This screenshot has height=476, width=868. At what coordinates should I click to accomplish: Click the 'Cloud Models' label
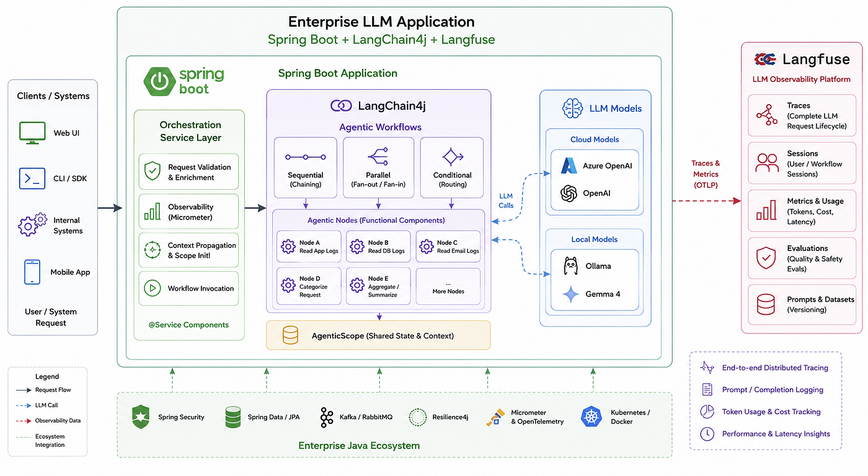(595, 139)
